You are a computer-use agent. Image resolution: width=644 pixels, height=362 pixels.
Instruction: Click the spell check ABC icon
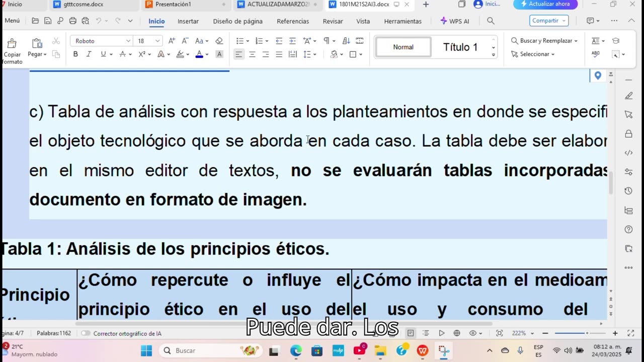click(x=596, y=54)
